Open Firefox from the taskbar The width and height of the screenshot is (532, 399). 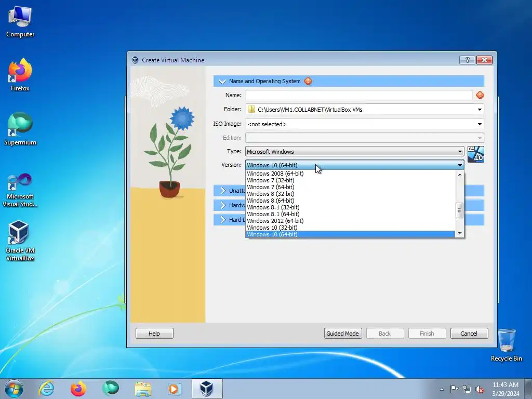tap(78, 389)
